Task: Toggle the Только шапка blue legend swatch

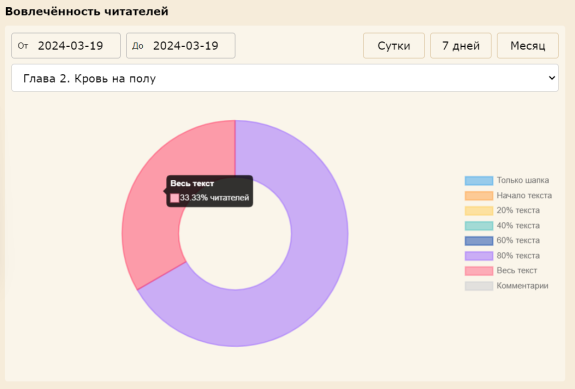Action: pyautogui.click(x=479, y=181)
